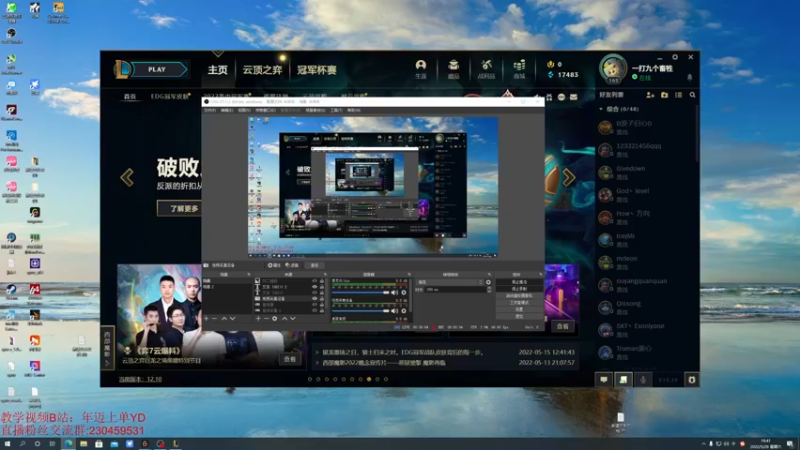Open Microsoft Edge from the taskbar
Image resolution: width=800 pixels, height=450 pixels.
[x=68, y=444]
